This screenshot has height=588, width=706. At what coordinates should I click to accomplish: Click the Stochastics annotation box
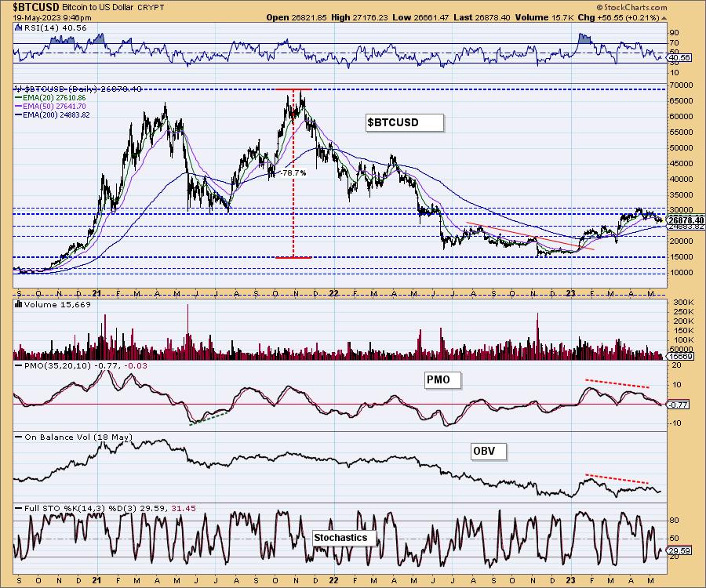pos(344,538)
